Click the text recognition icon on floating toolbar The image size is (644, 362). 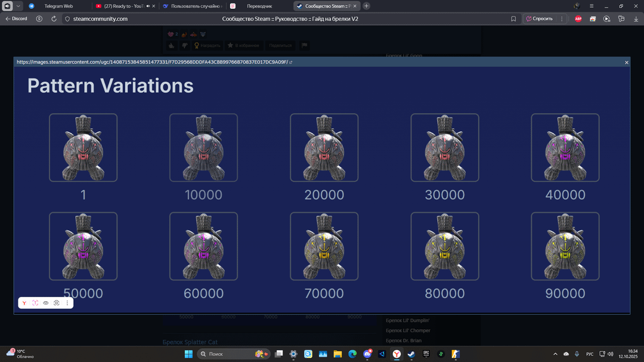tap(35, 303)
